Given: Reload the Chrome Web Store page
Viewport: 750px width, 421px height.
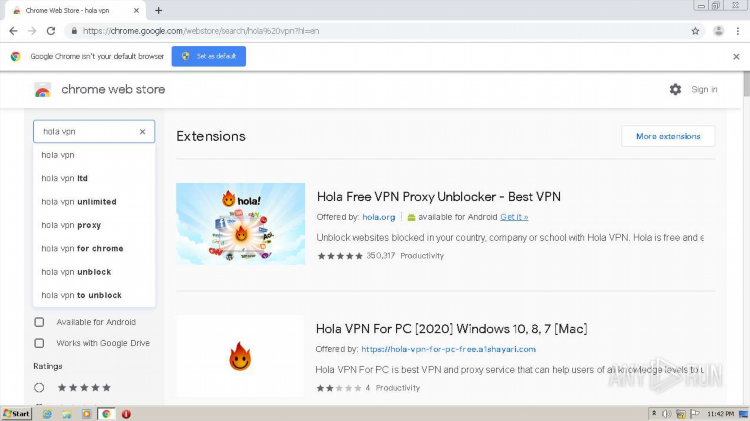Looking at the screenshot, I should pos(51,31).
